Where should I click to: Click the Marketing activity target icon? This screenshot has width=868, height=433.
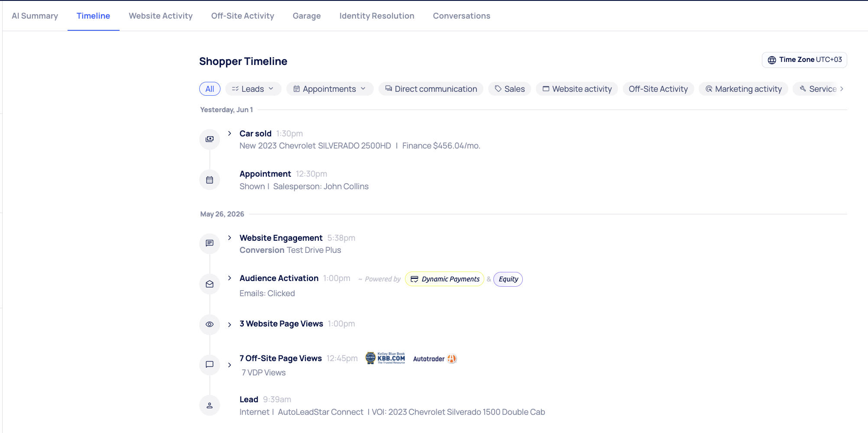709,89
